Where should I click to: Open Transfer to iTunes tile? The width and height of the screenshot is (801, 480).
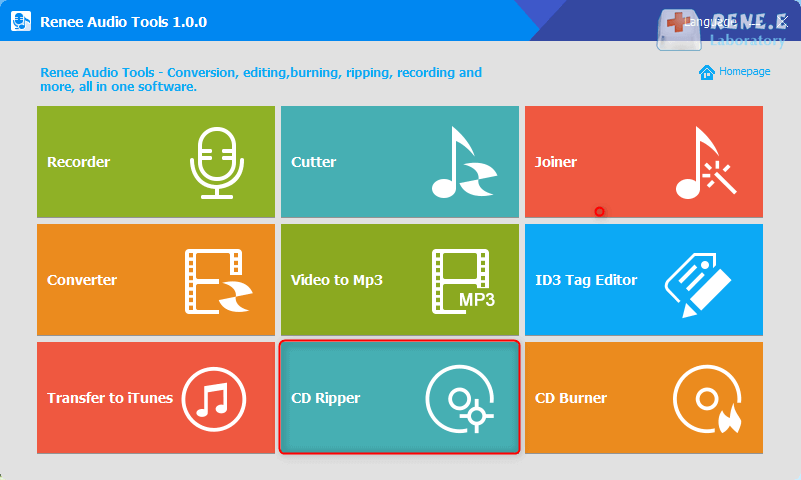point(156,398)
